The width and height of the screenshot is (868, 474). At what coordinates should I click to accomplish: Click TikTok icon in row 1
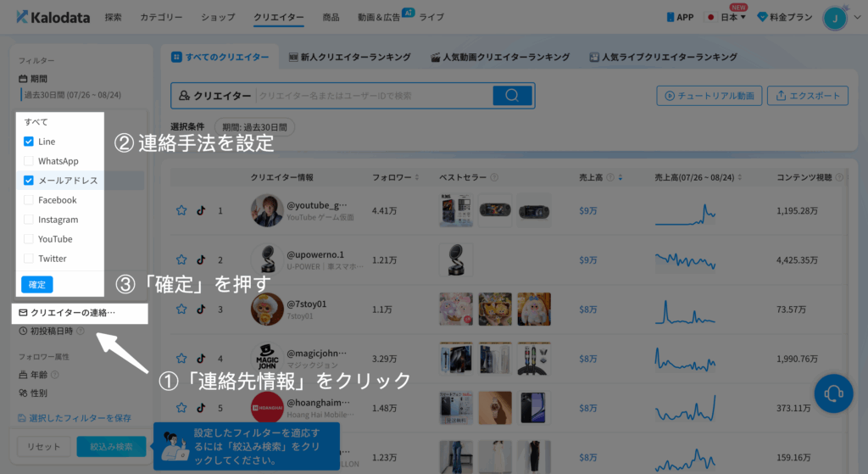pos(201,210)
